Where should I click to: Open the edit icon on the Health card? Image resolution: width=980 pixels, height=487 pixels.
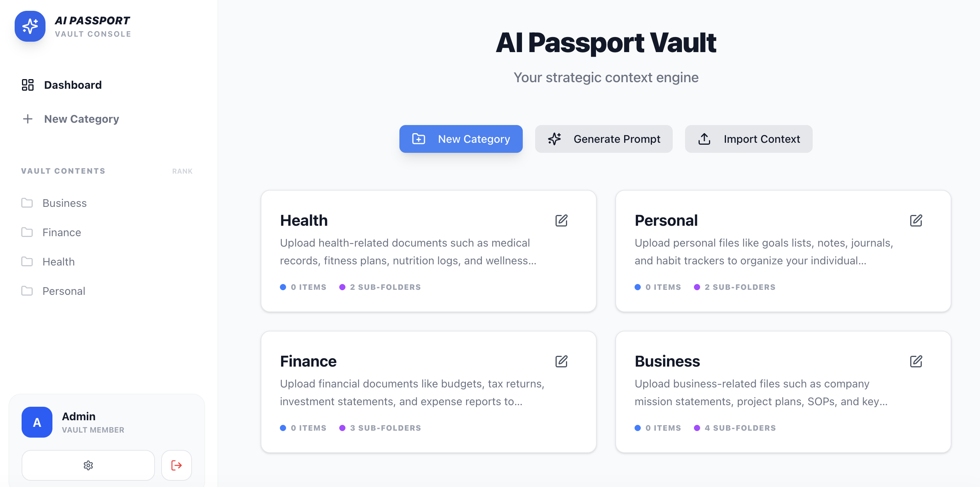pyautogui.click(x=561, y=220)
